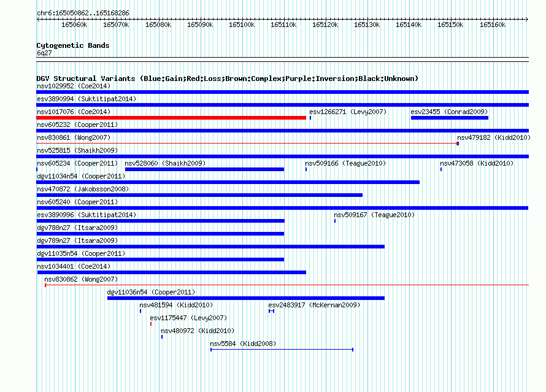Click the dgv11035n54 (Cooper2011) label
This screenshot has height=392, width=546.
81,253
